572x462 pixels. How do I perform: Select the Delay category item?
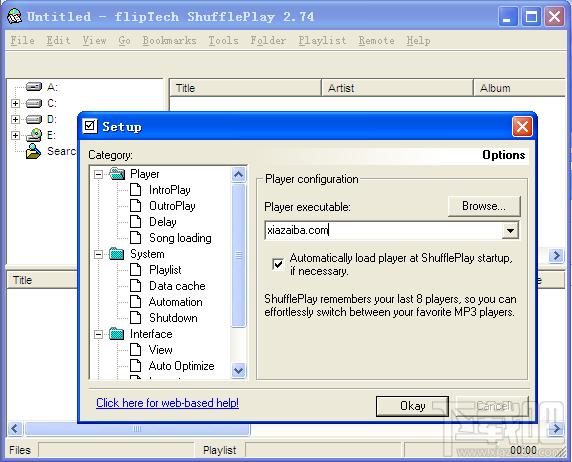[x=163, y=222]
